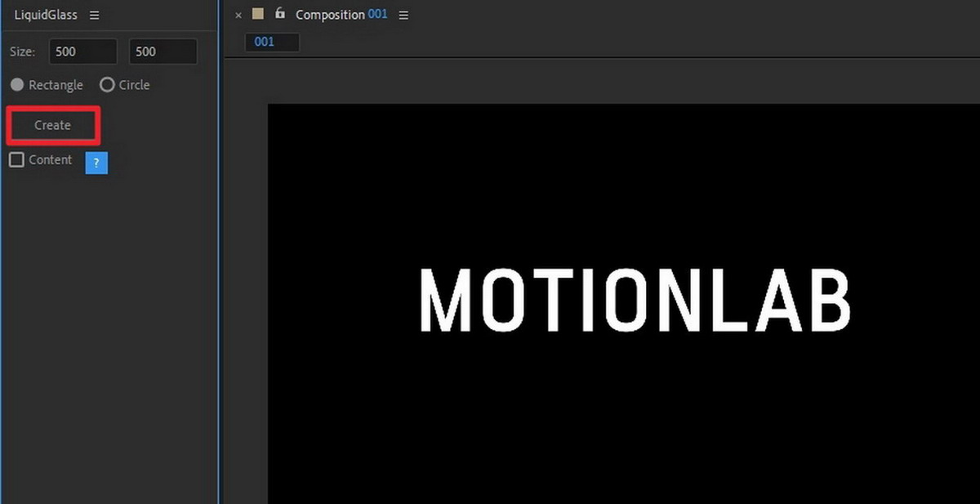
Task: Switch to the 001 composition tab
Action: pyautogui.click(x=272, y=42)
